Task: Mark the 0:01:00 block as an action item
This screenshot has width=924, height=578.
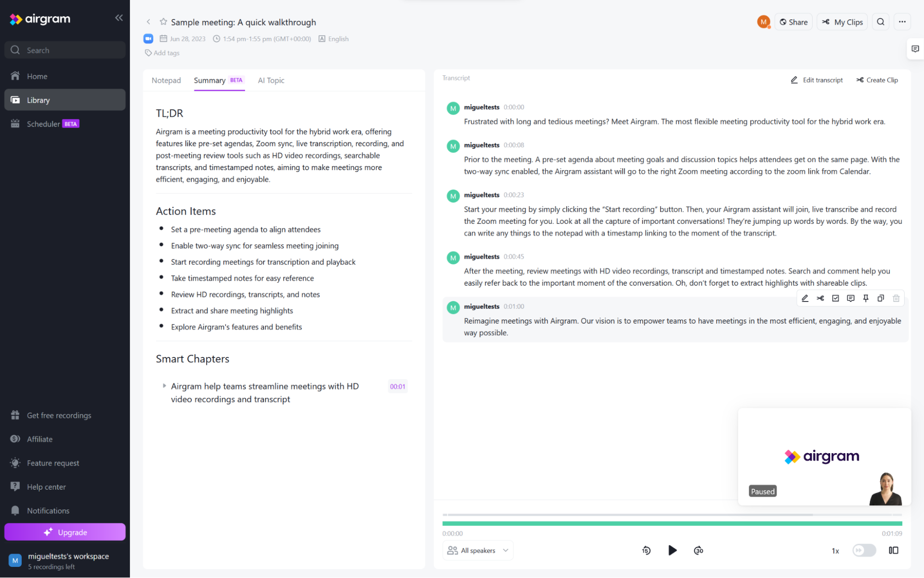Action: point(835,298)
